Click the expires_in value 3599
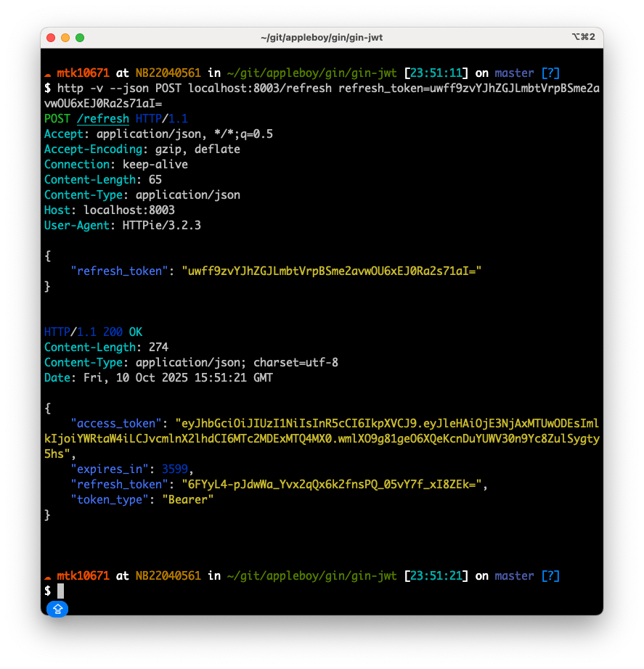Image resolution: width=644 pixels, height=669 pixels. (x=175, y=469)
